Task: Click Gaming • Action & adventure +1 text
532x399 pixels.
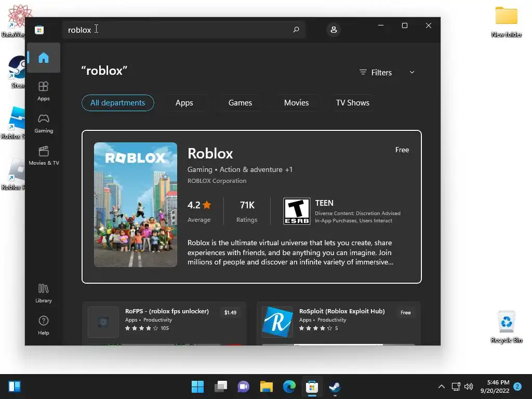Action: point(240,169)
